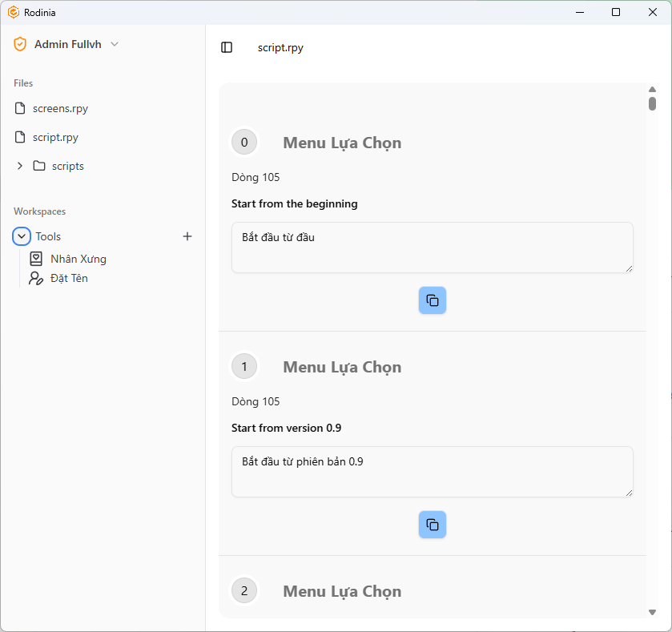Copy the 'Start from the beginning' source text
This screenshot has height=632, width=672.
pos(432,300)
